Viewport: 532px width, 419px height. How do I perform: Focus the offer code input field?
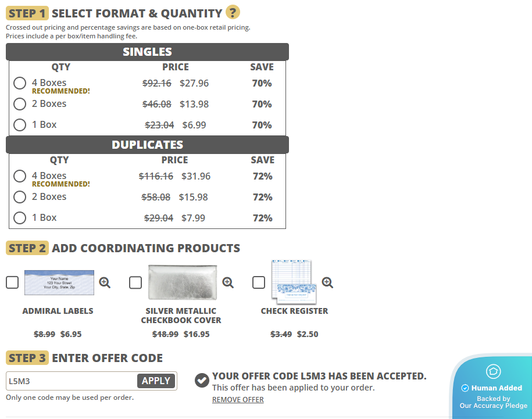[72, 381]
